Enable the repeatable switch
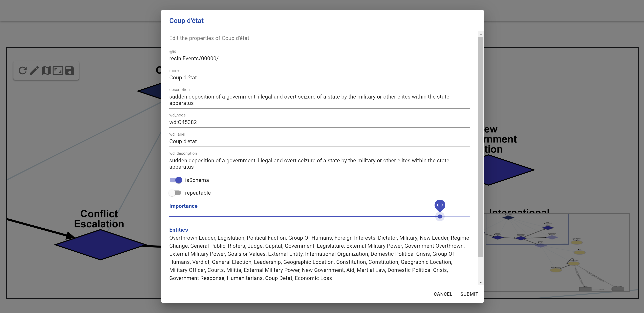 (x=175, y=193)
